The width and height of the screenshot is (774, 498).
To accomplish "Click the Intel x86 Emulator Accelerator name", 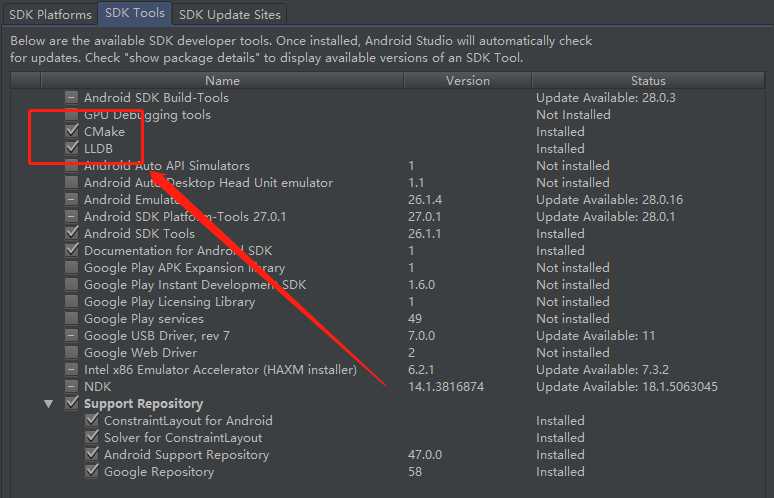I will [220, 370].
